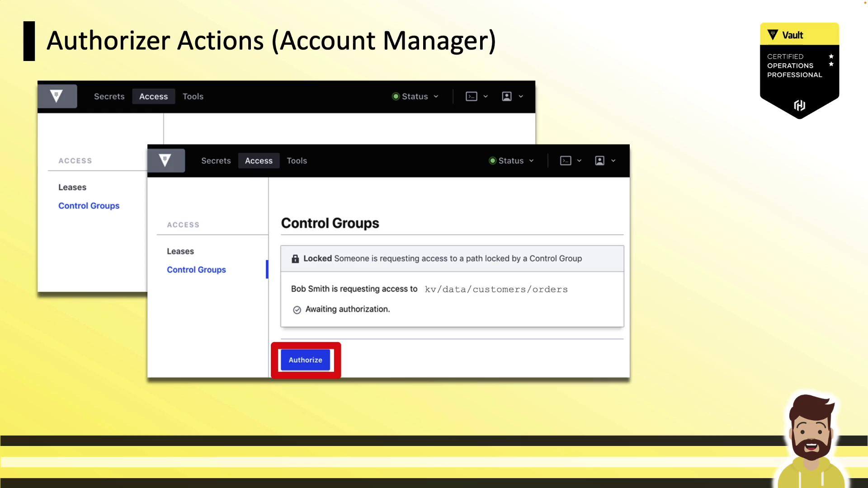Click the ACCESS sidebar header in the back window
This screenshot has width=868, height=488.
click(75, 161)
